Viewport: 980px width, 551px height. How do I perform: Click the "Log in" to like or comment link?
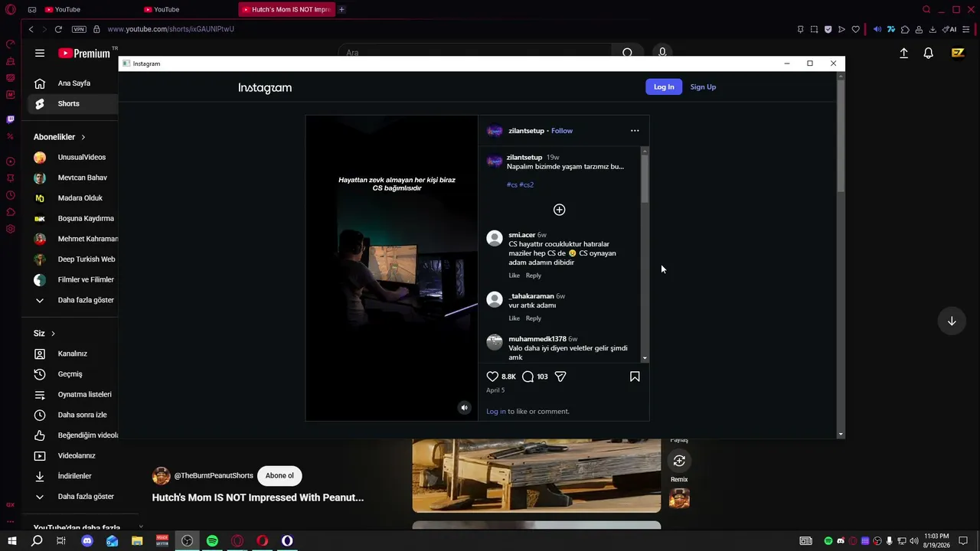point(496,412)
